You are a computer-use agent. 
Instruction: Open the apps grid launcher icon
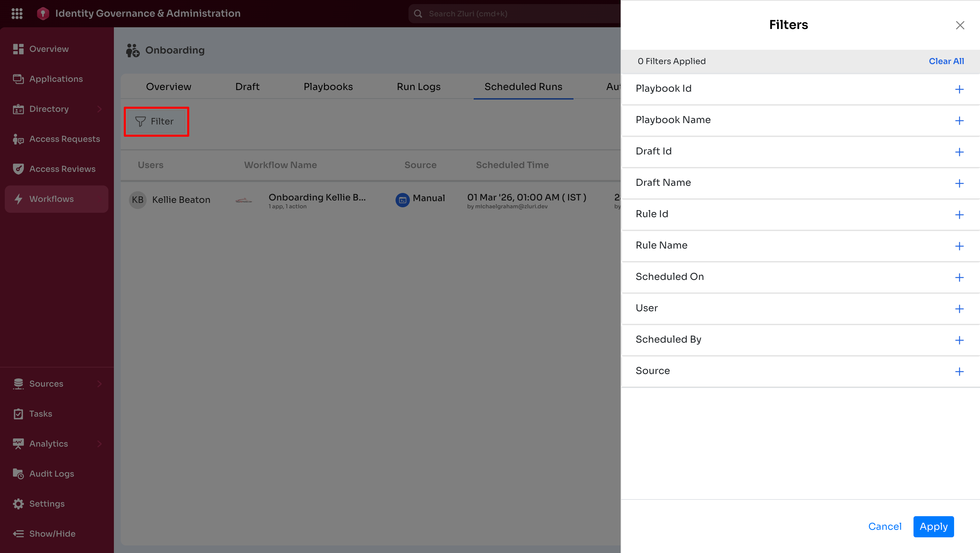pyautogui.click(x=17, y=14)
